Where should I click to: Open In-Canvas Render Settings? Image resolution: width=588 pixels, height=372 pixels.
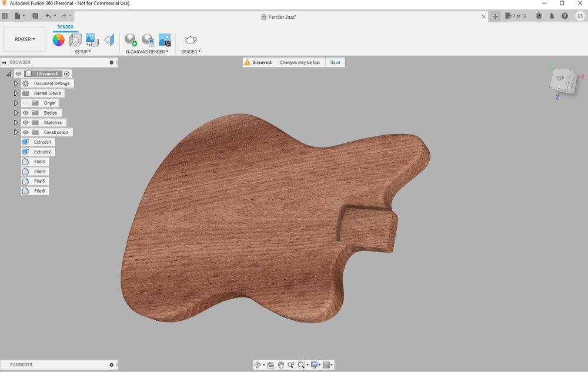click(148, 40)
